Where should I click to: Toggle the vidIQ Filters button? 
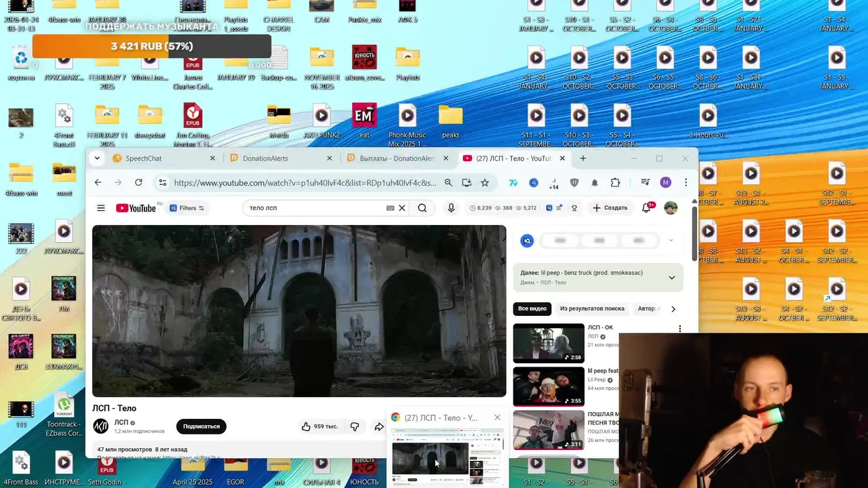click(x=186, y=208)
